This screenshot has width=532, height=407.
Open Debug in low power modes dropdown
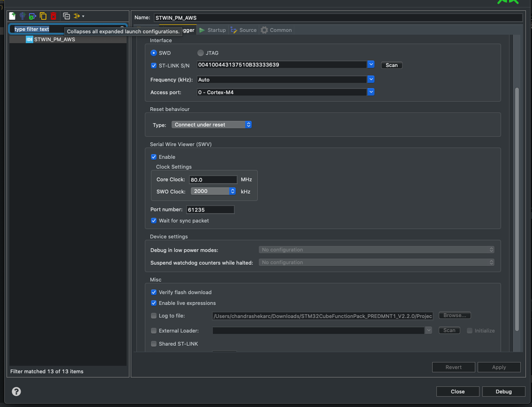pyautogui.click(x=377, y=250)
